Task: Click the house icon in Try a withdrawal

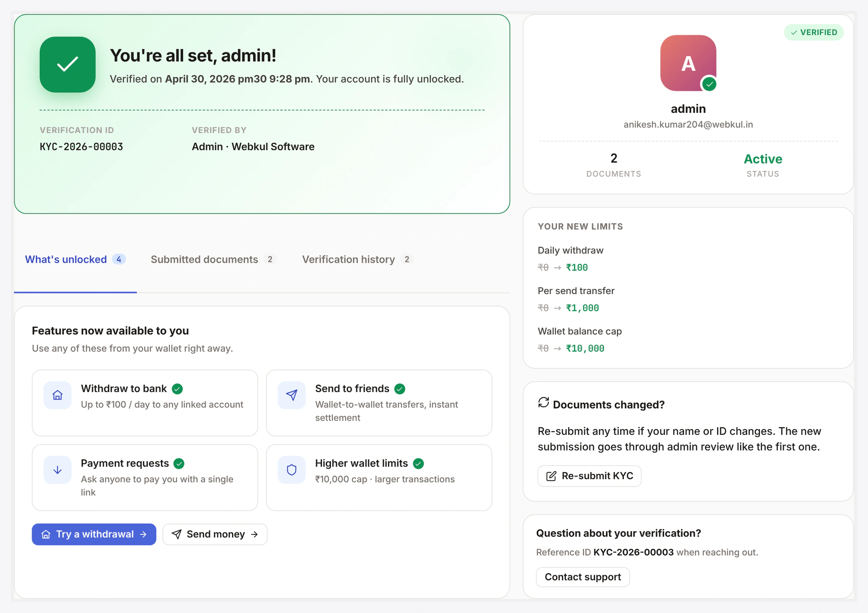Action: pyautogui.click(x=46, y=534)
